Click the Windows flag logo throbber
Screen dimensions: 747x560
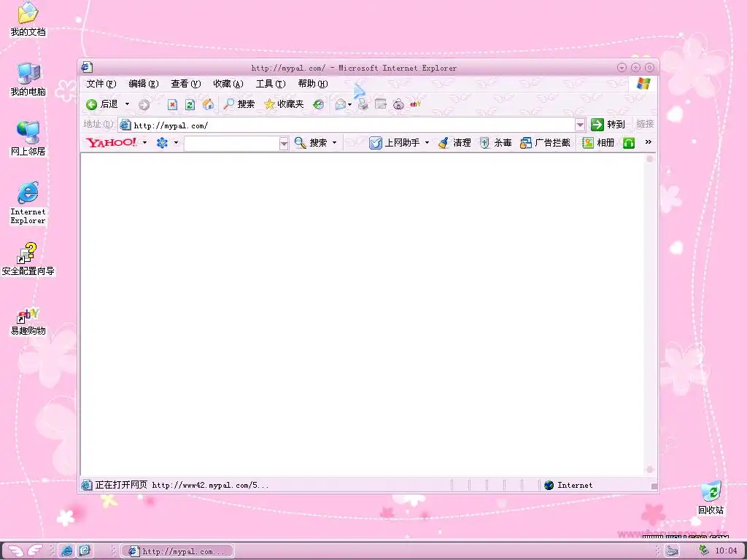coord(643,84)
